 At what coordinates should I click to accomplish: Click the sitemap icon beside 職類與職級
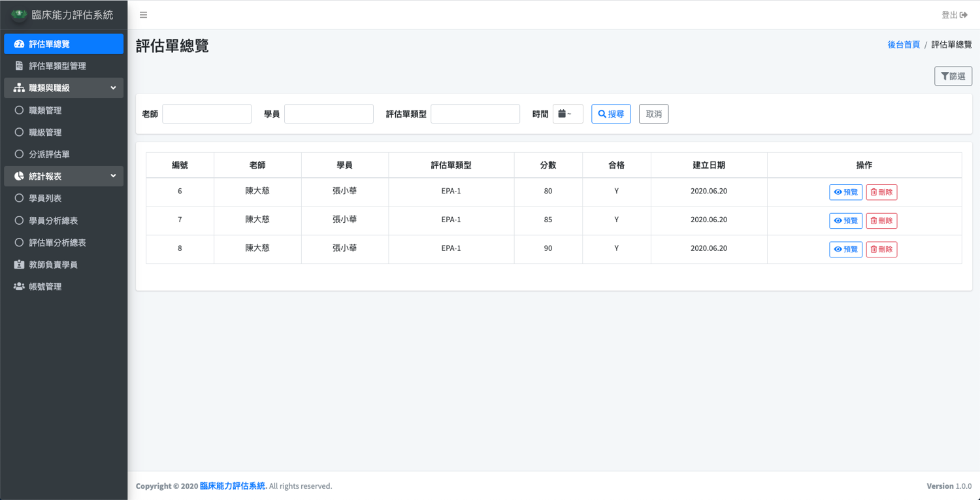click(19, 88)
